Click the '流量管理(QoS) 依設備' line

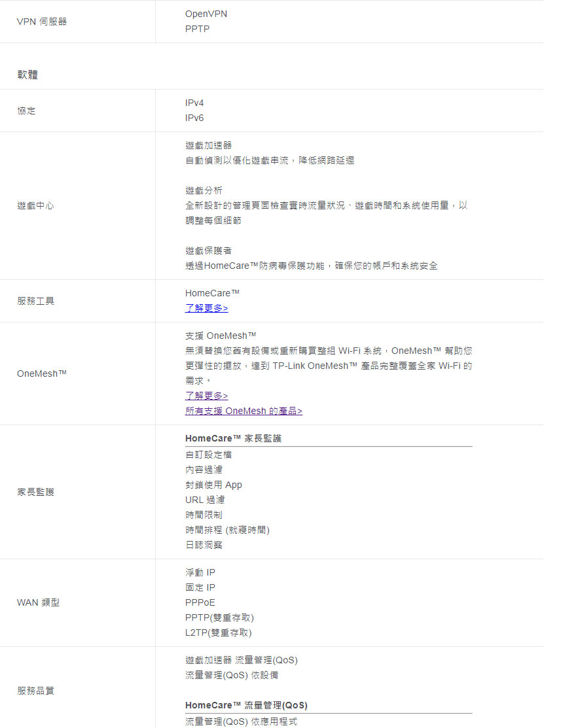click(x=232, y=675)
